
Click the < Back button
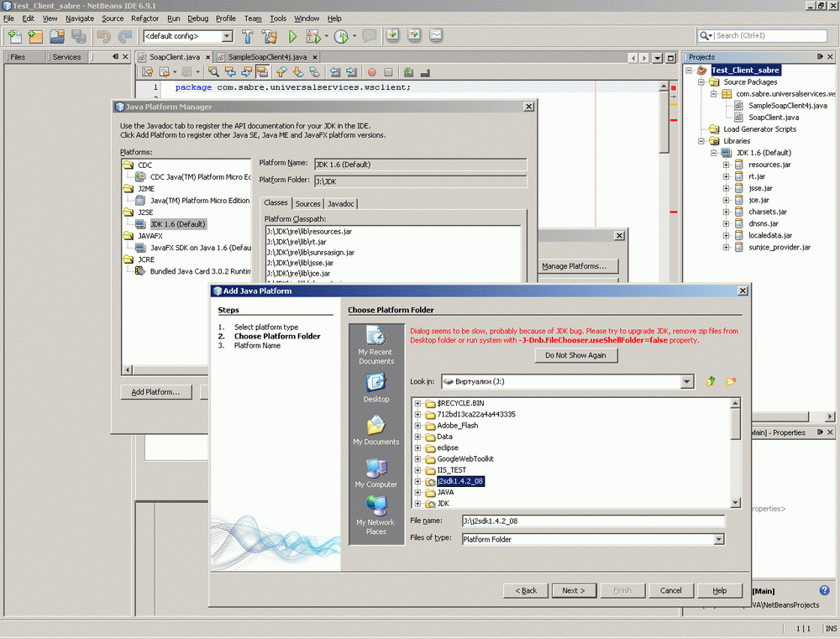click(x=526, y=590)
